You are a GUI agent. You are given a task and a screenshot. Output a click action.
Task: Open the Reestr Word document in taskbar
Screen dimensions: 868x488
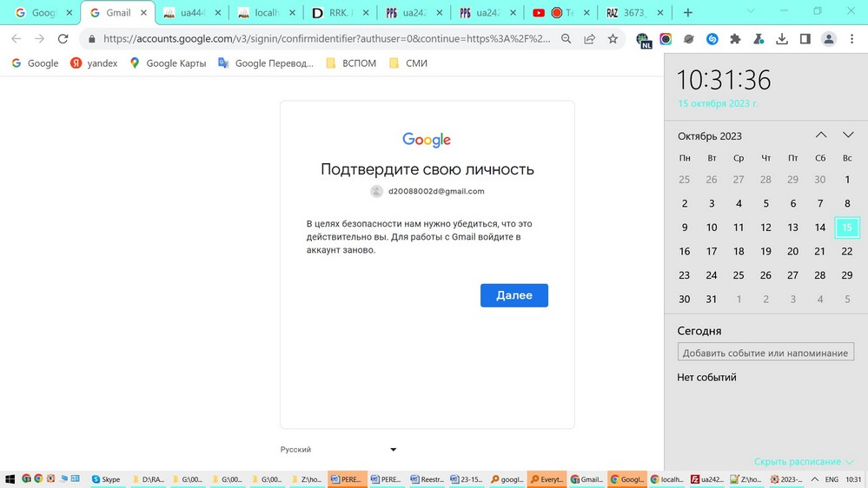coord(427,479)
